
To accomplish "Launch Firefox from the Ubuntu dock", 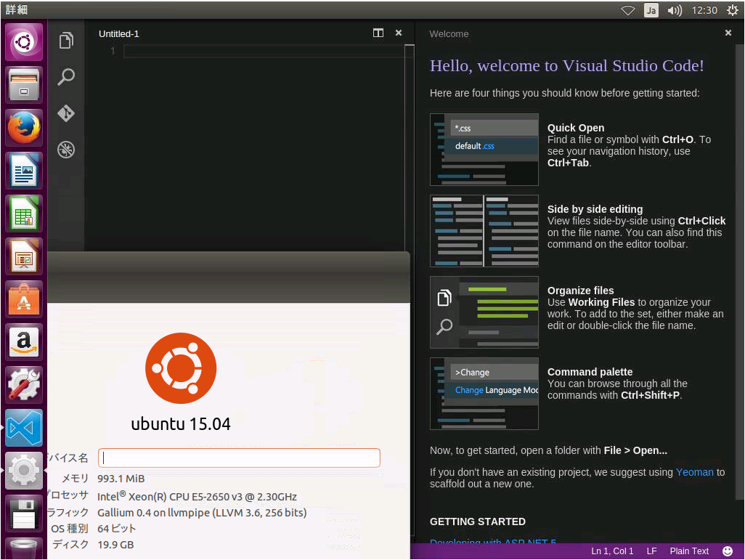I will (23, 127).
